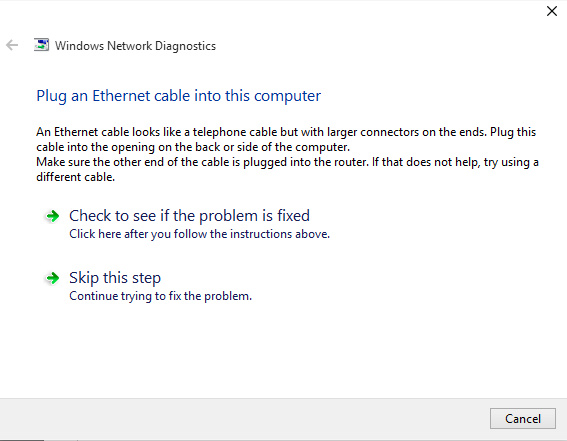The image size is (567, 441).
Task: Go back using the left arrow
Action: tap(12, 45)
